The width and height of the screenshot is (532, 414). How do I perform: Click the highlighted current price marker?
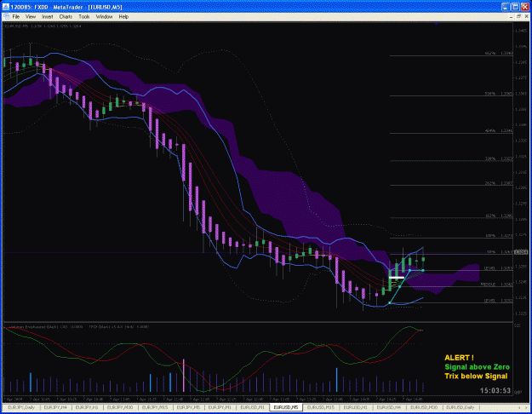(x=521, y=252)
